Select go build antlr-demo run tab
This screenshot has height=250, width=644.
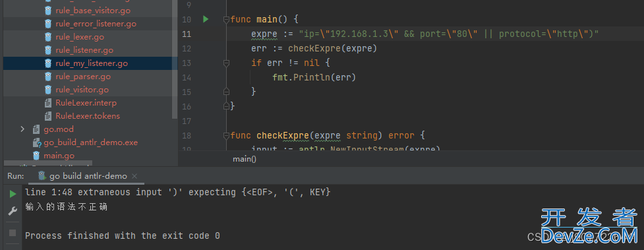pos(88,176)
